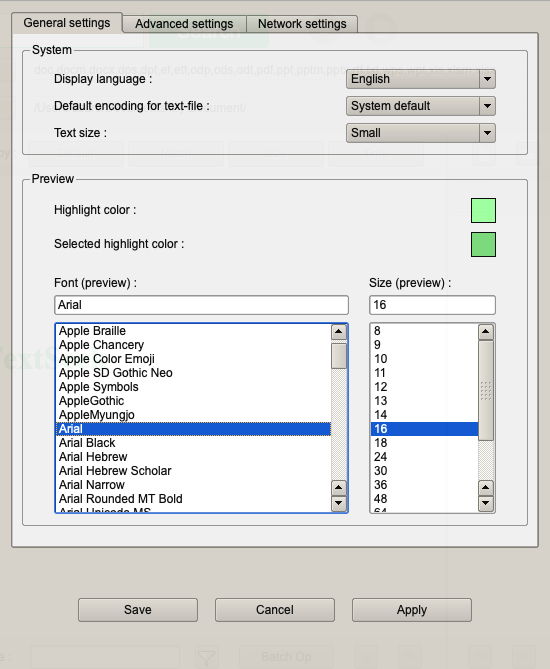Open the Text size dropdown
Image resolution: width=550 pixels, height=669 pixels.
pos(421,133)
